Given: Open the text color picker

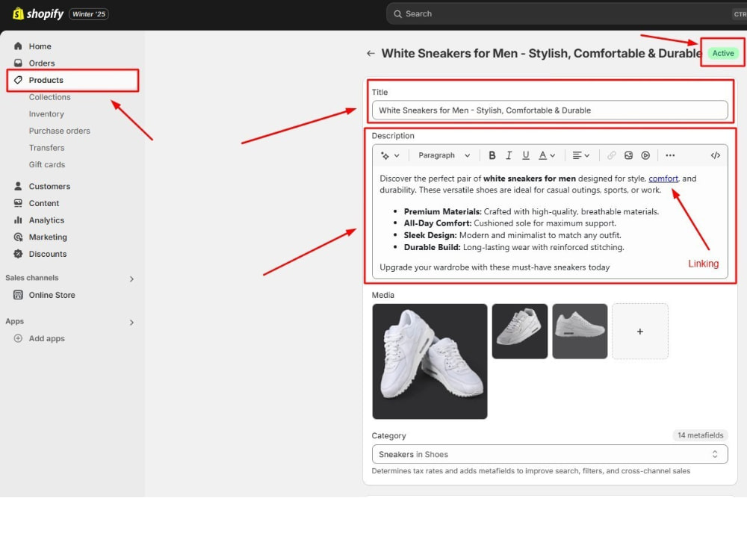Looking at the screenshot, I should point(547,155).
